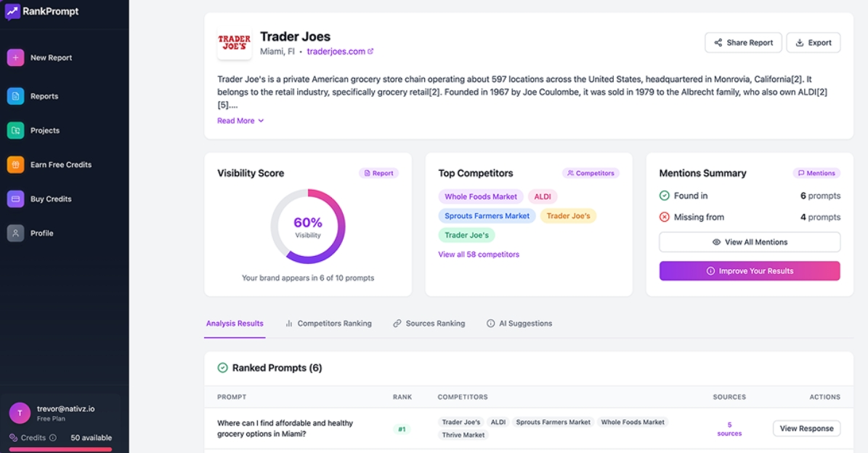Click the RankPrompt logo icon
Viewport: 868px width, 453px height.
13,11
